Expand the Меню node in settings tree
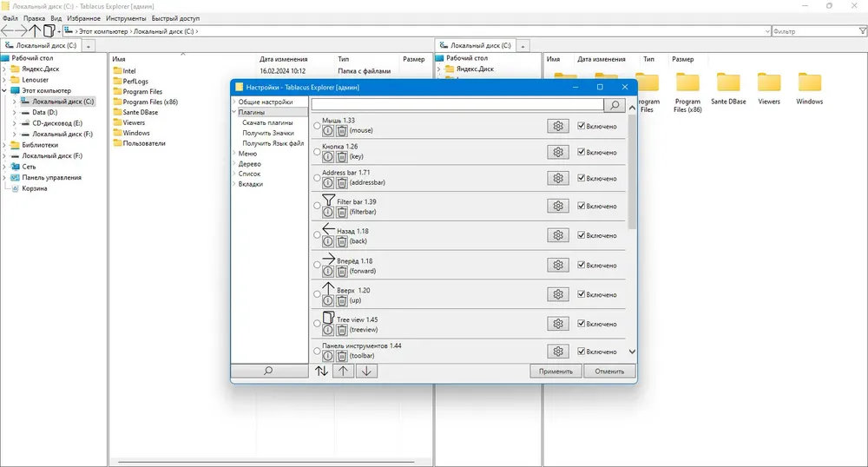This screenshot has width=868, height=467. [234, 154]
